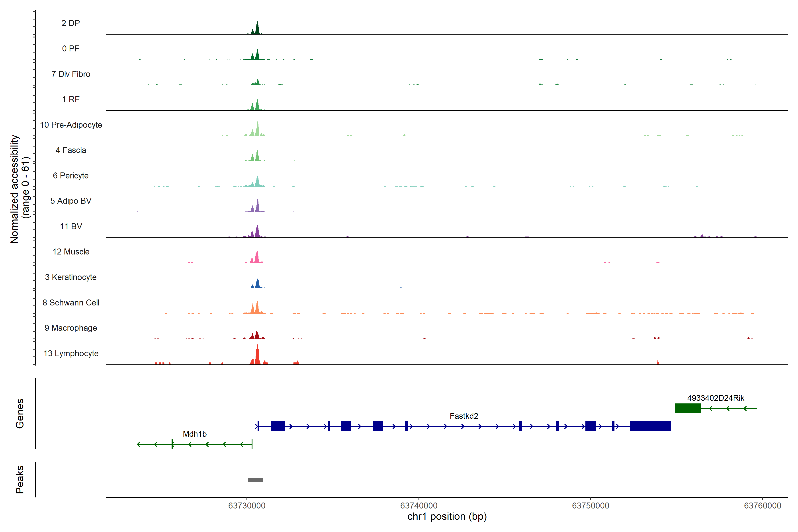
Task: Click the 10 Pre-Adipocyte track label
Action: 71,125
